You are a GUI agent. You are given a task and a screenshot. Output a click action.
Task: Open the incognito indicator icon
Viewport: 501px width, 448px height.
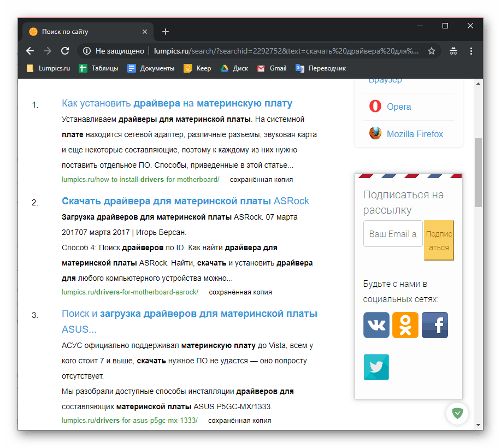(x=453, y=51)
